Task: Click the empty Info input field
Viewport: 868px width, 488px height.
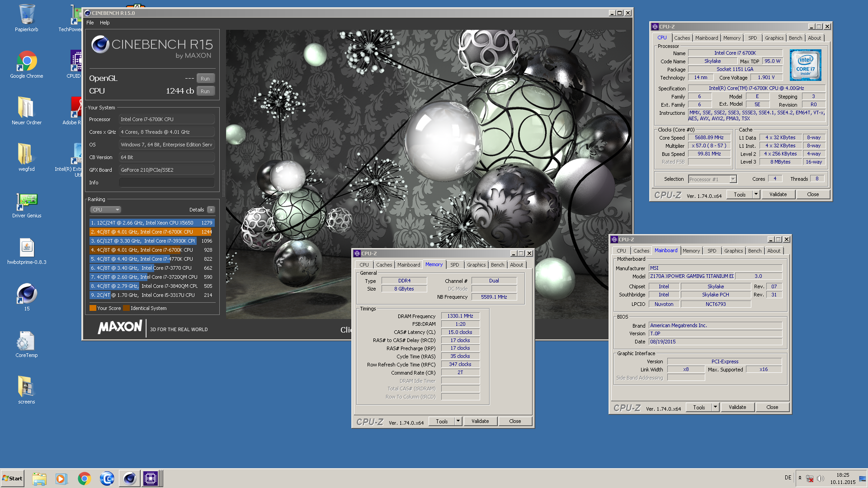Action: tap(166, 183)
